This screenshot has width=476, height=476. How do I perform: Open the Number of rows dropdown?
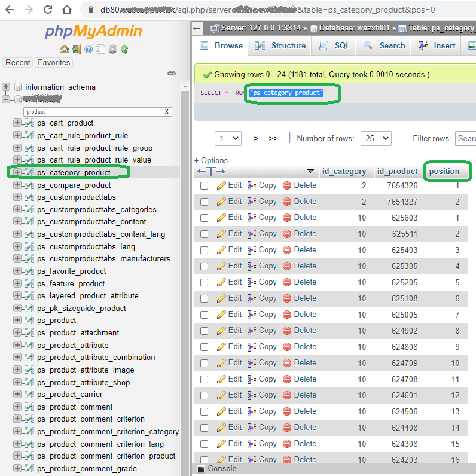[376, 138]
